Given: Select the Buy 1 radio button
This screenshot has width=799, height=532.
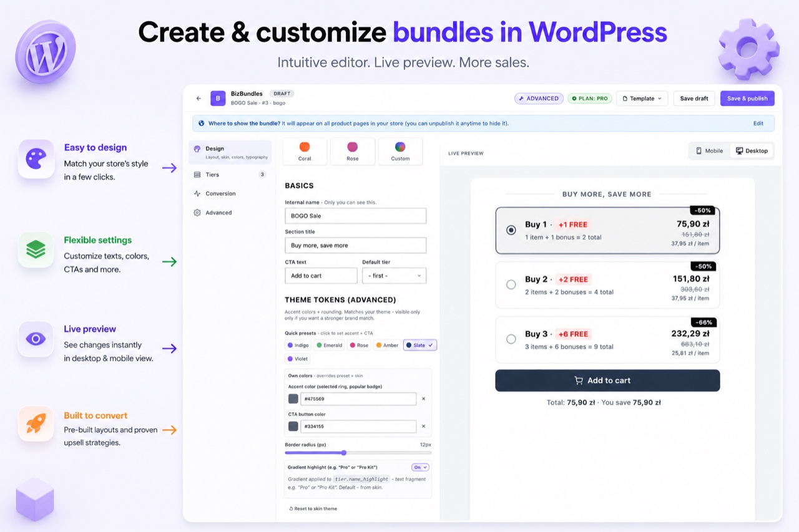Looking at the screenshot, I should coord(511,230).
